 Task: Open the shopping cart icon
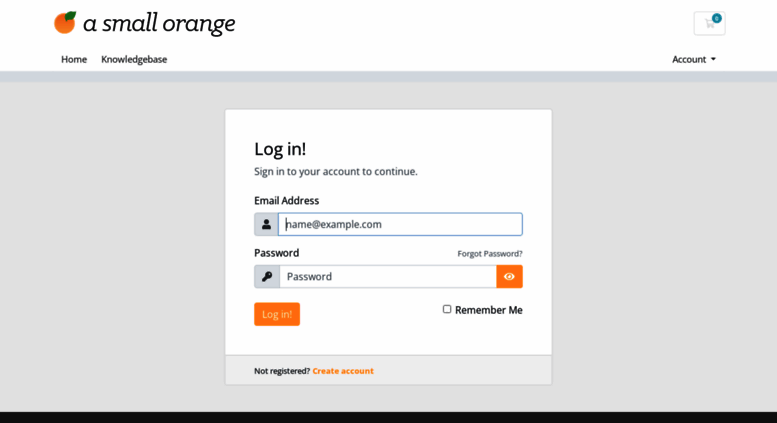point(709,23)
